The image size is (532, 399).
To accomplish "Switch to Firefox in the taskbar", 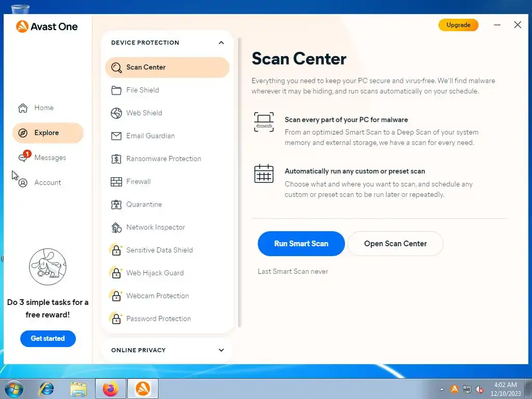I will tap(111, 389).
